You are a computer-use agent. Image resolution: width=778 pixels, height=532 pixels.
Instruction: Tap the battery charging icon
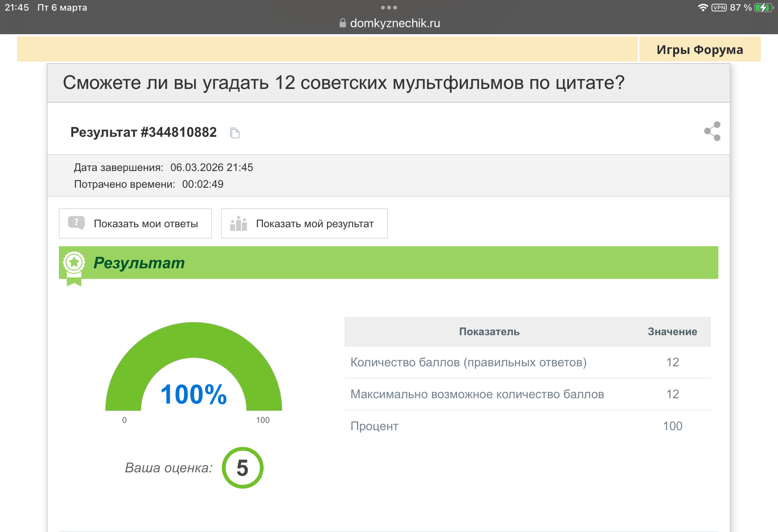tap(764, 8)
